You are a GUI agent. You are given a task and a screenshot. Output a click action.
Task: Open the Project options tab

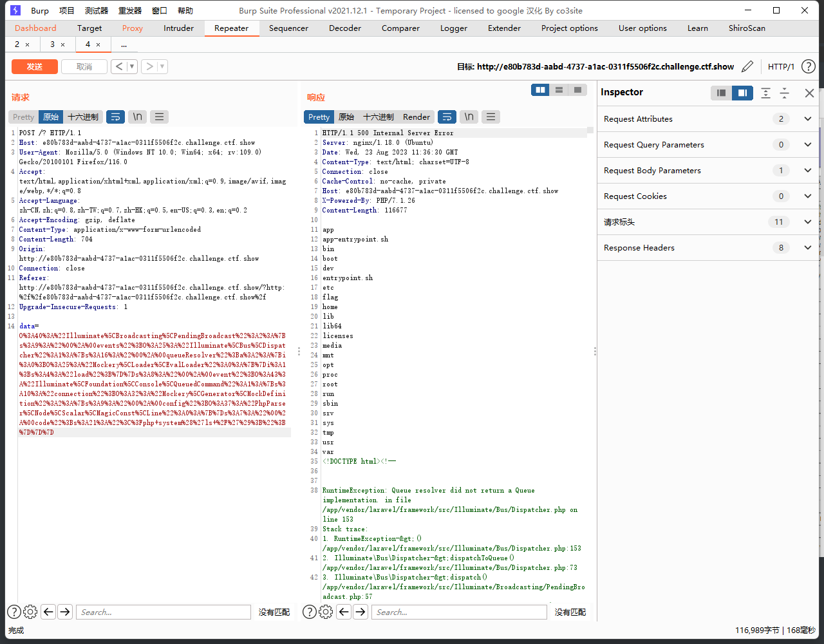570,28
